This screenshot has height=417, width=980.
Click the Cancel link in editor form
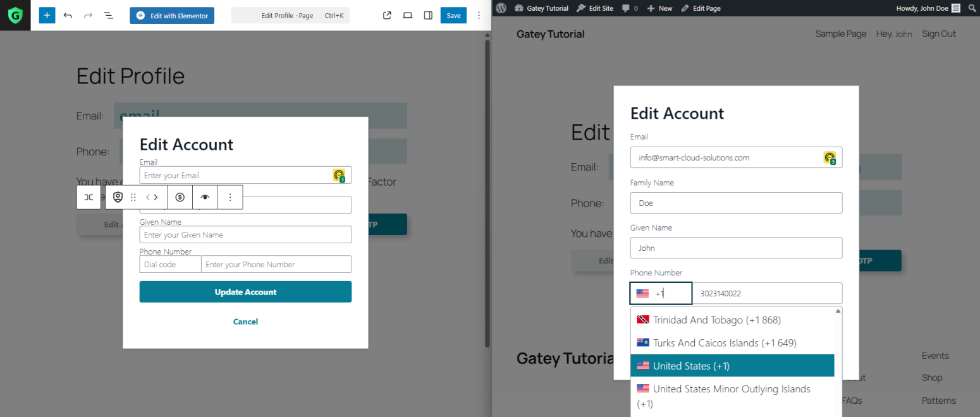coord(245,322)
